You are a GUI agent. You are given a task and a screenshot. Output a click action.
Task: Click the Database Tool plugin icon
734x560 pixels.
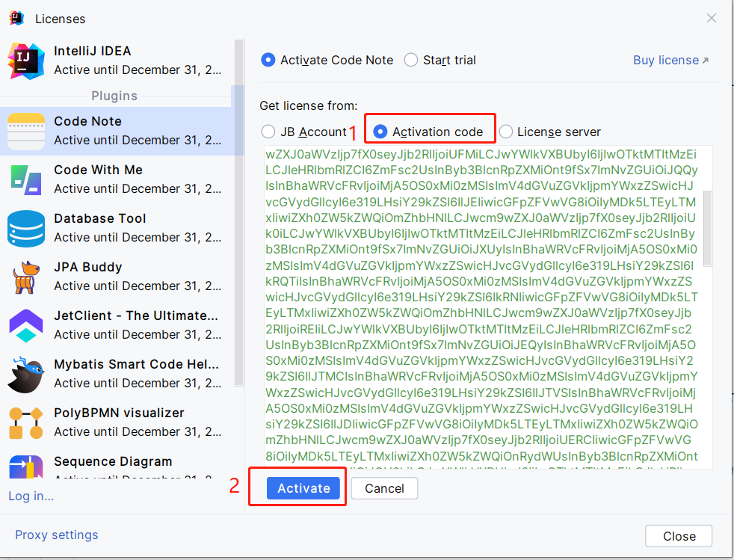point(26,229)
